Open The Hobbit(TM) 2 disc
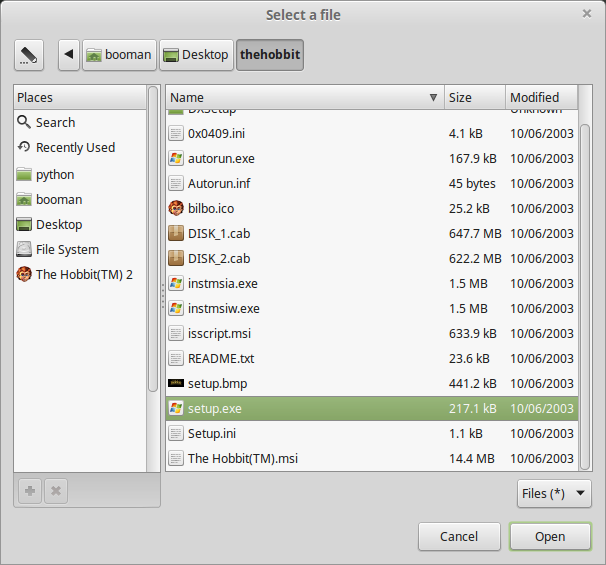 point(80,274)
